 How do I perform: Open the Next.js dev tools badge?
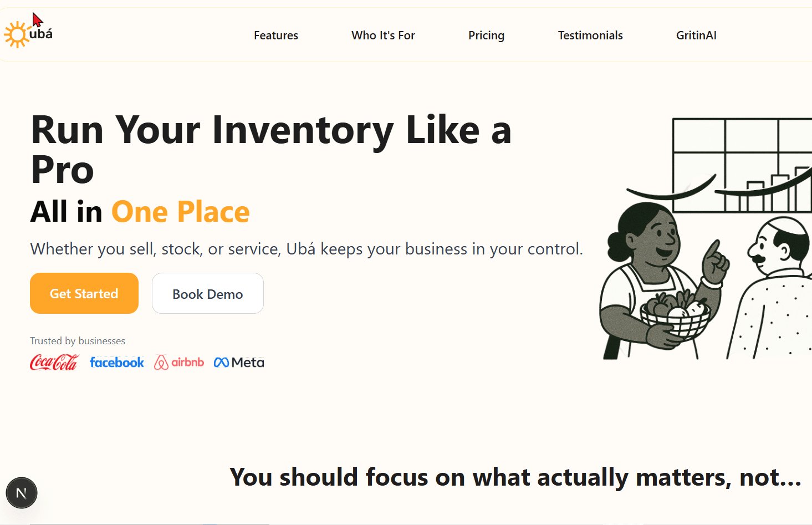[22, 493]
